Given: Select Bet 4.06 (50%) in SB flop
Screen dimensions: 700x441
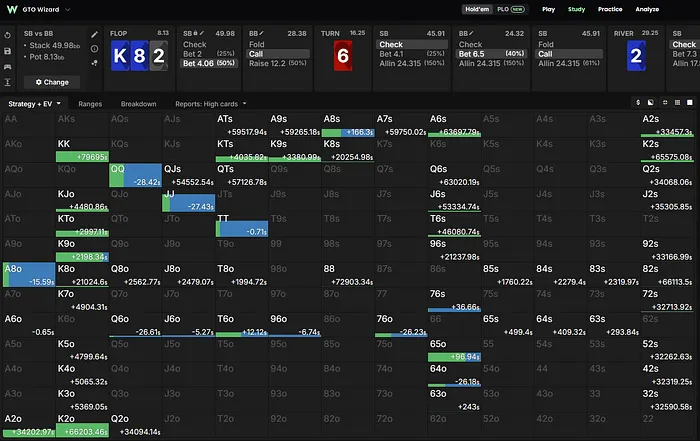Looking at the screenshot, I should (x=209, y=63).
